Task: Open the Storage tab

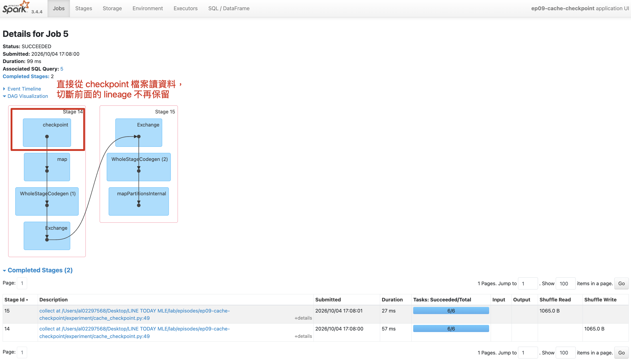Action: [x=112, y=8]
